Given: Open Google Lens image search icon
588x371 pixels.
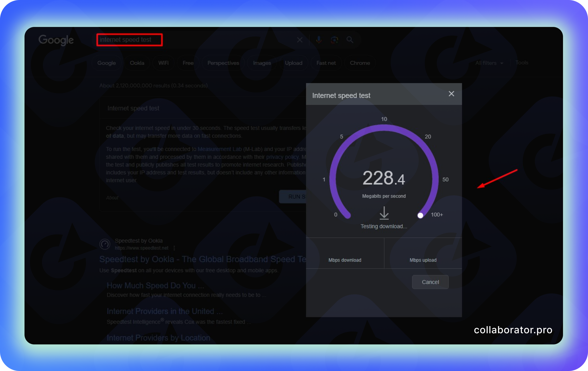Looking at the screenshot, I should [334, 40].
